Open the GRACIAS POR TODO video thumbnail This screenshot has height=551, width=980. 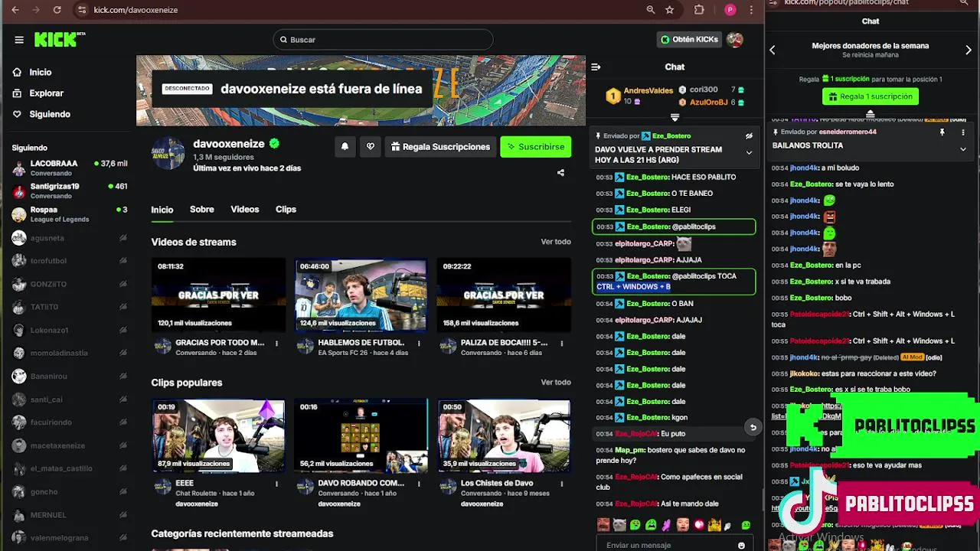[x=218, y=295]
